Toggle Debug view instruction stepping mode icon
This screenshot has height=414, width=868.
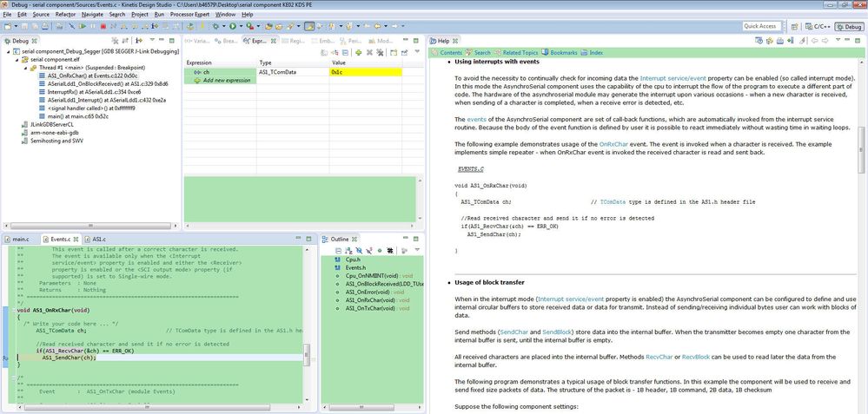point(138,41)
